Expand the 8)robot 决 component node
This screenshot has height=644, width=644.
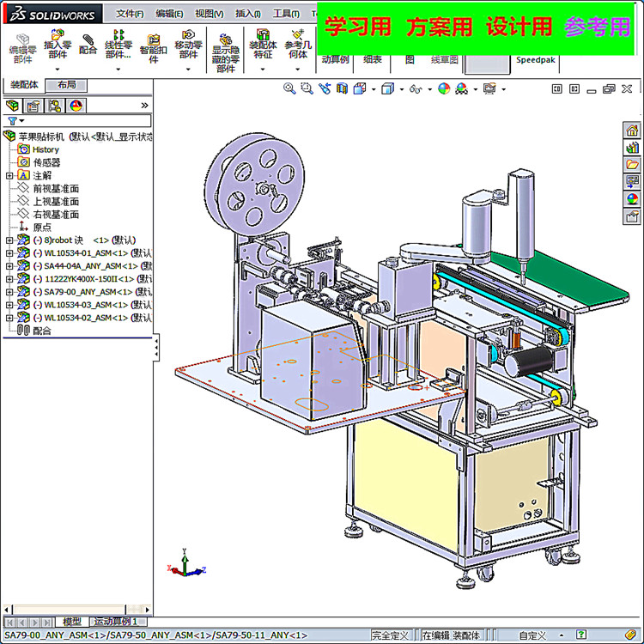point(9,240)
